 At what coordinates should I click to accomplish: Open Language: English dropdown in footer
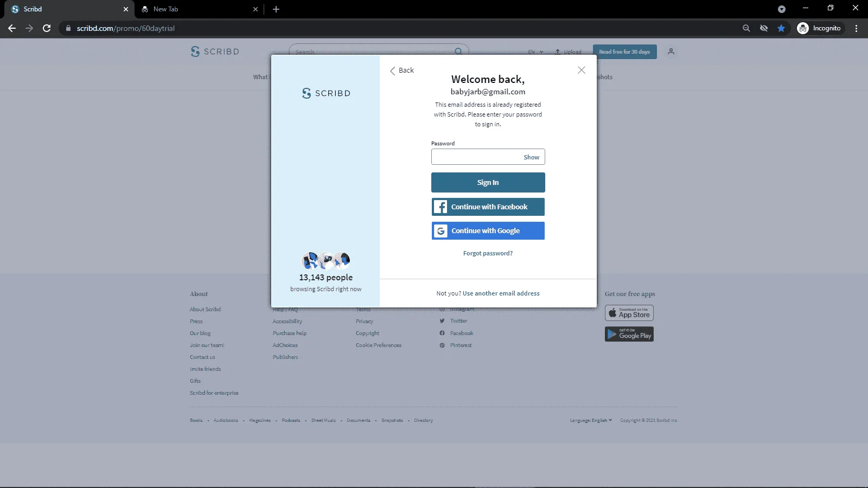pyautogui.click(x=591, y=420)
